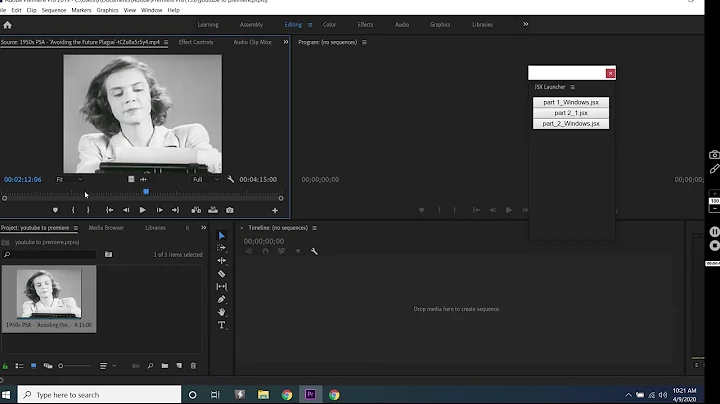This screenshot has height=404, width=720.
Task: Toggle project writable lock icon
Action: 5,366
